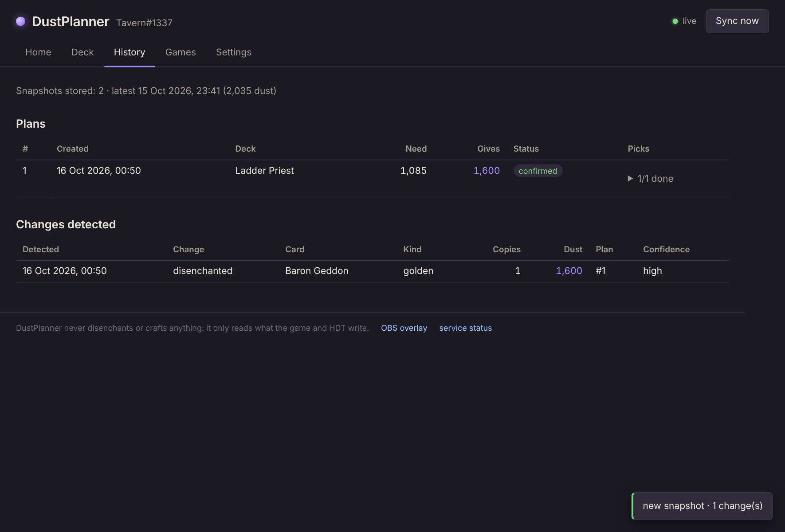Click the Tavern#1337 battletag

coord(144,23)
